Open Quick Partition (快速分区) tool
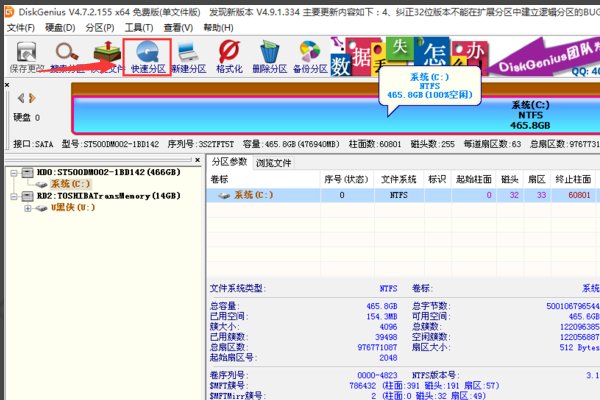The height and width of the screenshot is (400, 600). point(147,57)
